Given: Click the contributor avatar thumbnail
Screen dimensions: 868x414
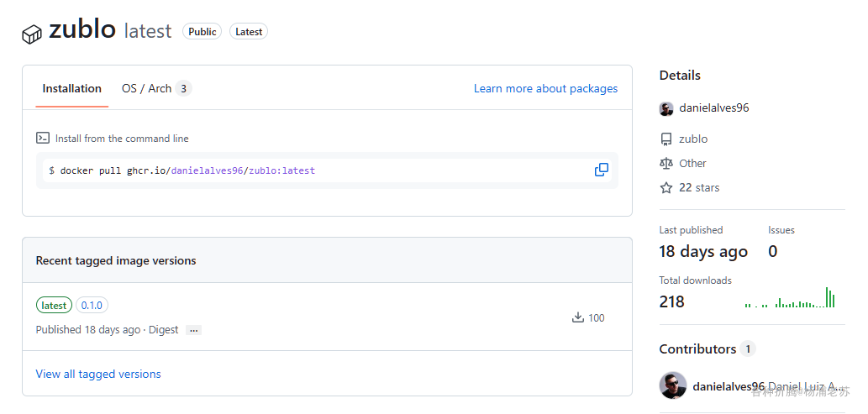Looking at the screenshot, I should pyautogui.click(x=673, y=385).
